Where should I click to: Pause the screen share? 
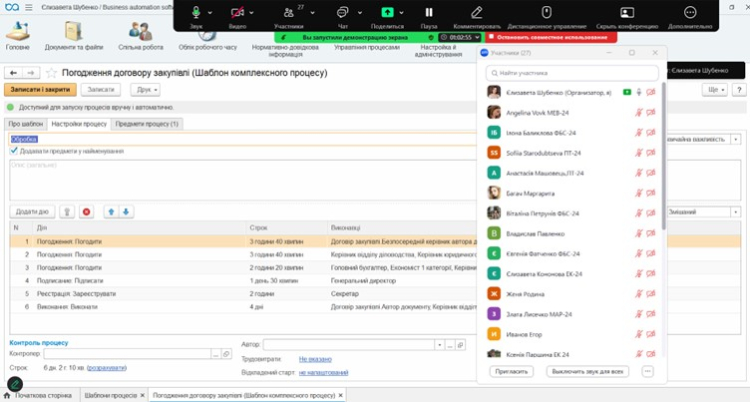428,12
